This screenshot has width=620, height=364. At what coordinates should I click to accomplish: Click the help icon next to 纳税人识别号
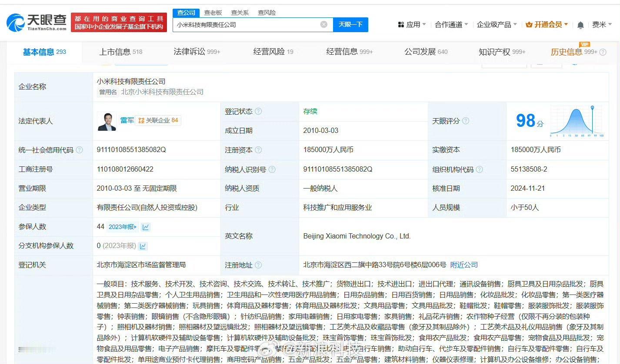click(x=272, y=169)
